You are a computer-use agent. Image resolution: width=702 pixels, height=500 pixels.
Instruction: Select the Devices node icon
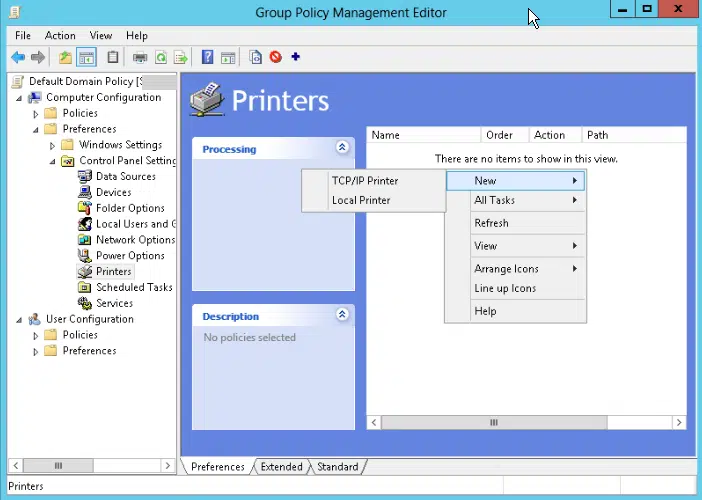pyautogui.click(x=85, y=192)
